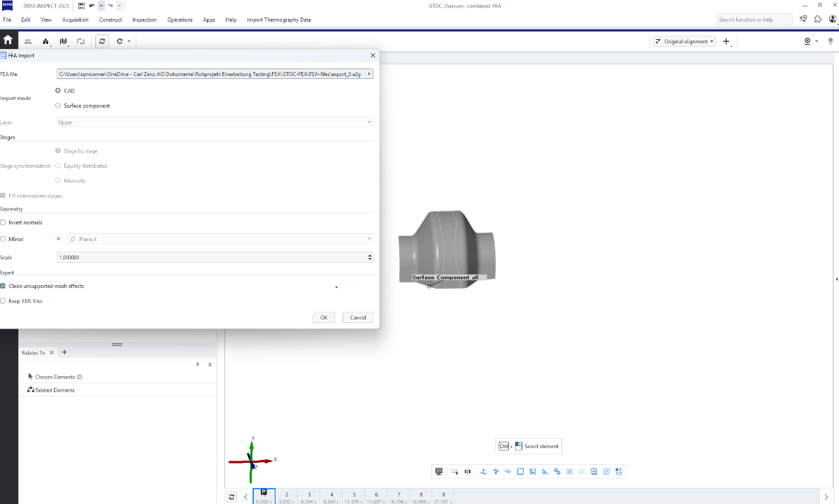Expand the FEA file path dropdown arrow
Viewport: 839px width, 504px height.
[x=368, y=73]
